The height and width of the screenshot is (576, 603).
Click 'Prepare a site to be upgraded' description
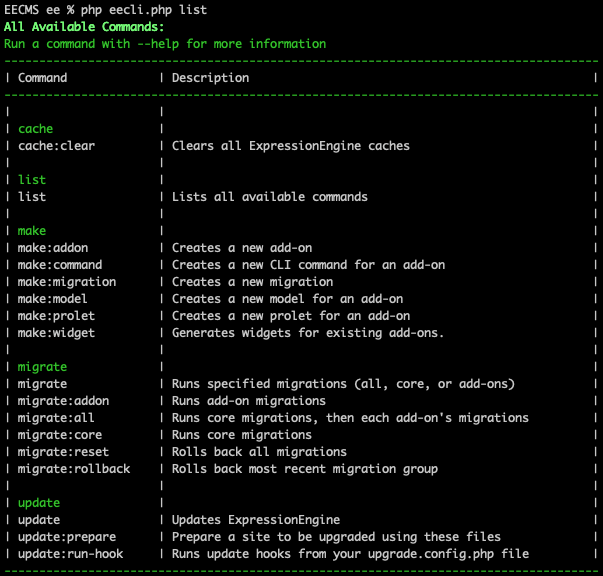pos(336,537)
